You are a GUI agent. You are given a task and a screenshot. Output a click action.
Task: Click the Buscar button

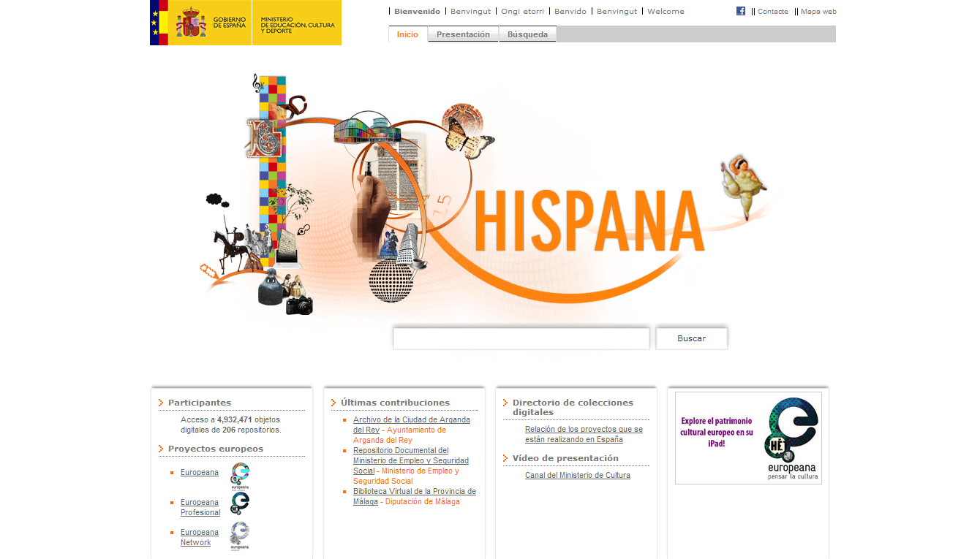coord(692,338)
